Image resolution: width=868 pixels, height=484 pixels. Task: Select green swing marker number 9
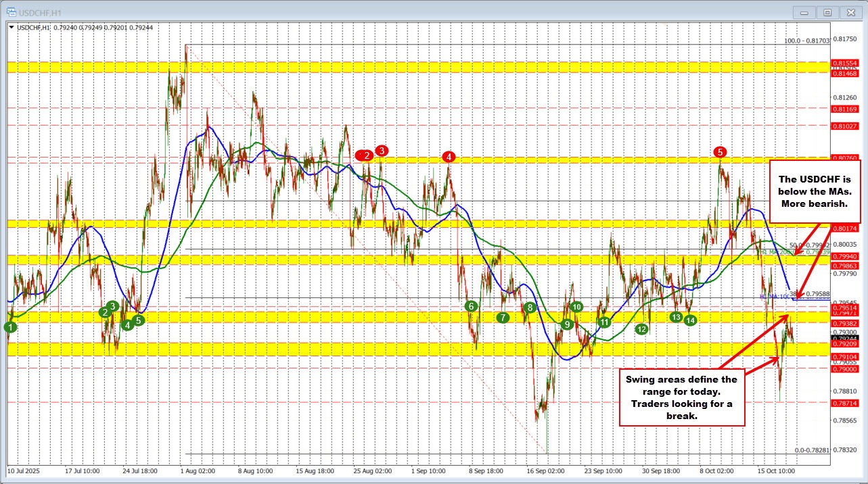click(567, 324)
